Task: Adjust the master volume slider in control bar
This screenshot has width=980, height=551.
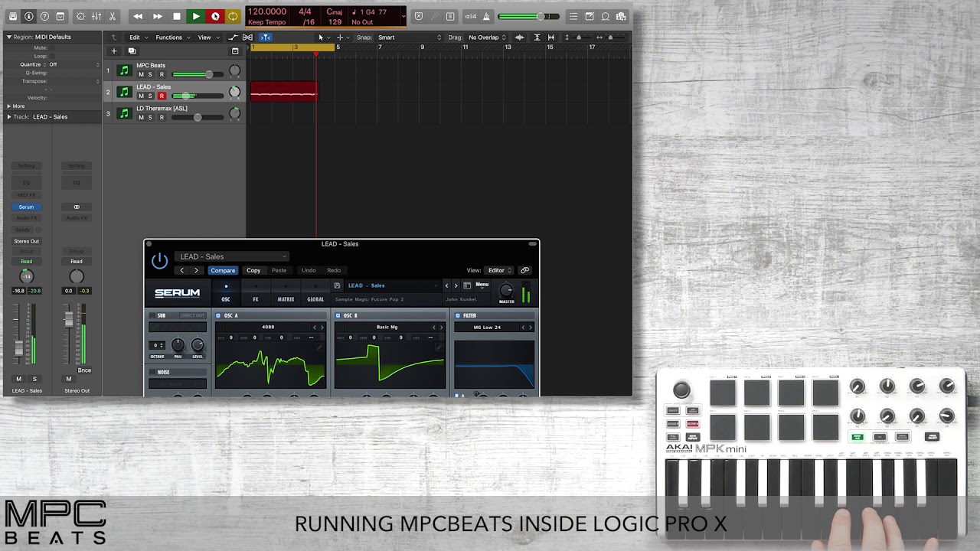Action: click(x=530, y=16)
